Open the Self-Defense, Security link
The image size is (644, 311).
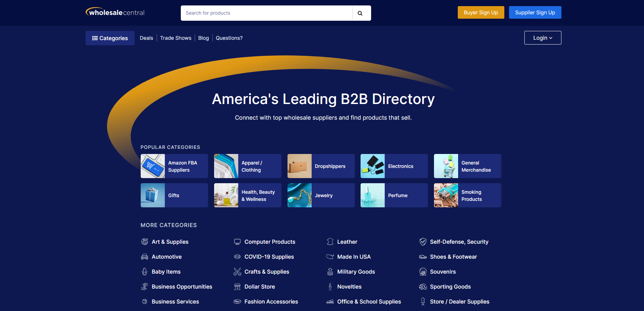click(x=459, y=242)
